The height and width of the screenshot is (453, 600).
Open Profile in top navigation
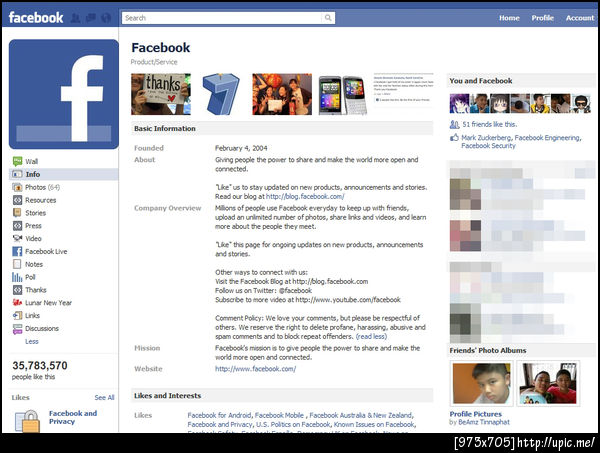pos(542,18)
